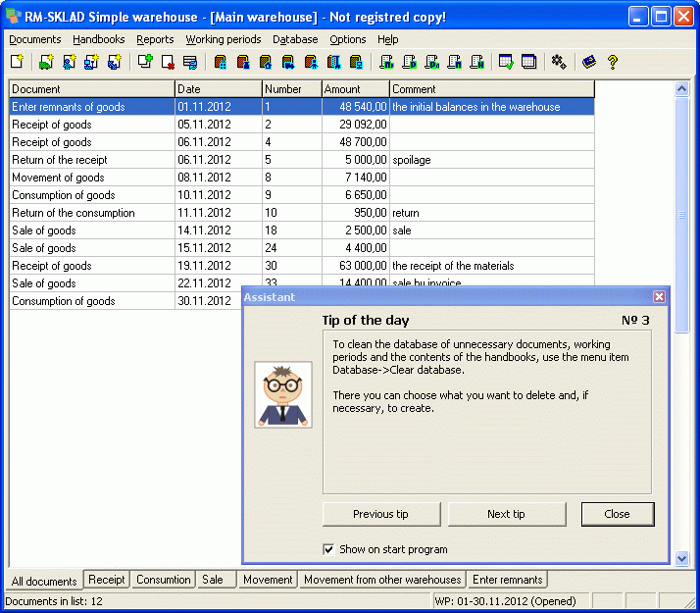Screen dimensions: 700x613
Task: Uncheck Show on start program checkbox
Action: coord(328,549)
